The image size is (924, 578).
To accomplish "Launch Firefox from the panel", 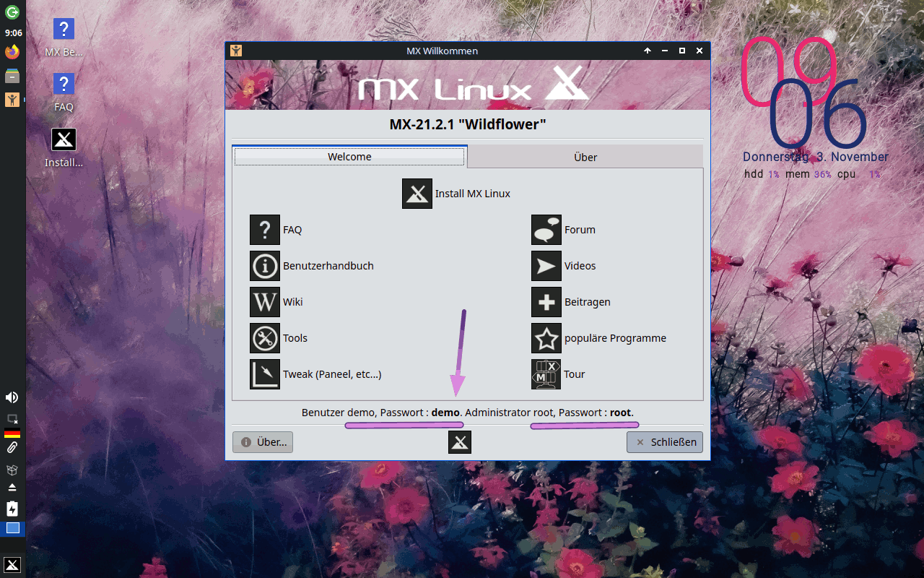I will [x=12, y=52].
